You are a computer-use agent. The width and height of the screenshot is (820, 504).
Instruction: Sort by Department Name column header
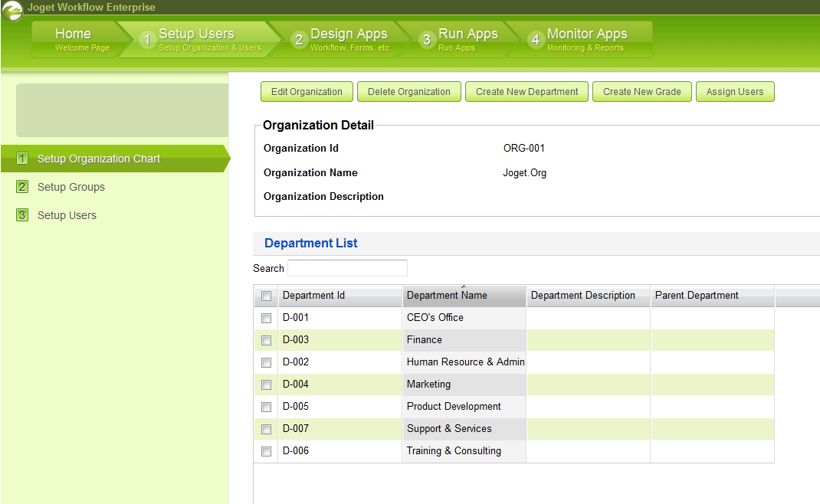pos(447,296)
